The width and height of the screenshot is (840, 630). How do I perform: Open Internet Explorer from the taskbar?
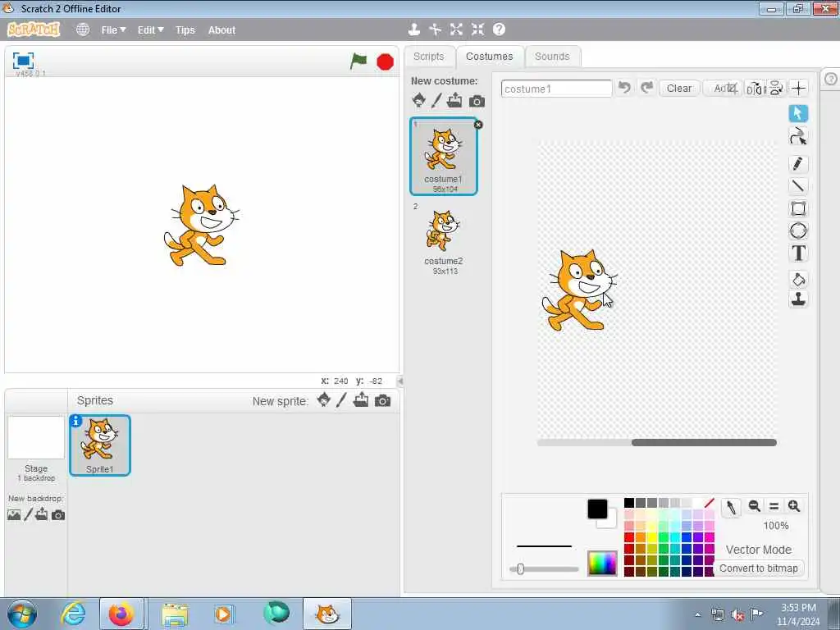tap(73, 614)
